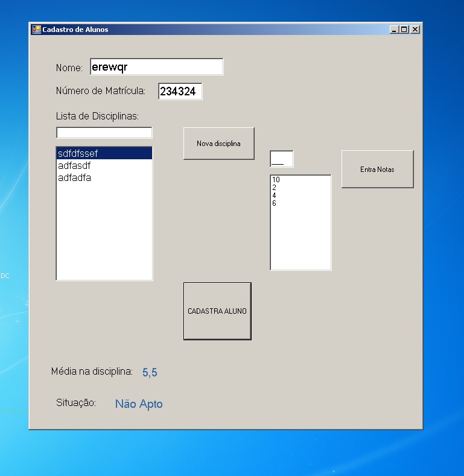Viewport: 464px width, 476px height.
Task: Click the small grade input box
Action: (x=281, y=159)
